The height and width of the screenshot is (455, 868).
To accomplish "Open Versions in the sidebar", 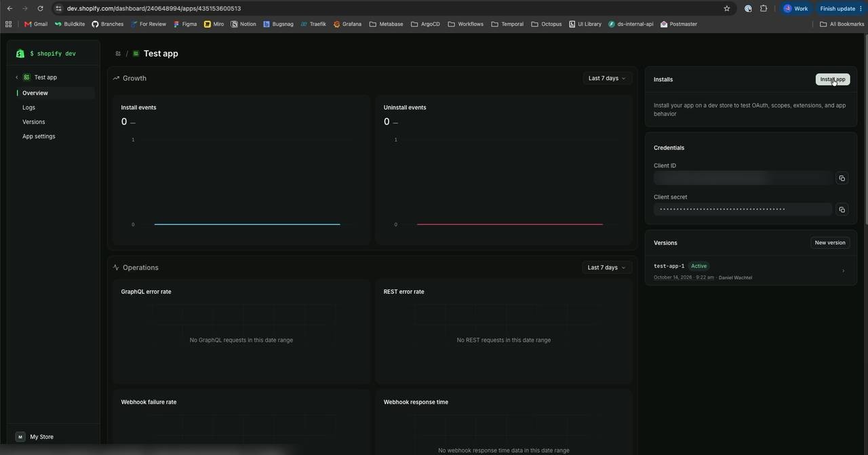I will [56, 122].
